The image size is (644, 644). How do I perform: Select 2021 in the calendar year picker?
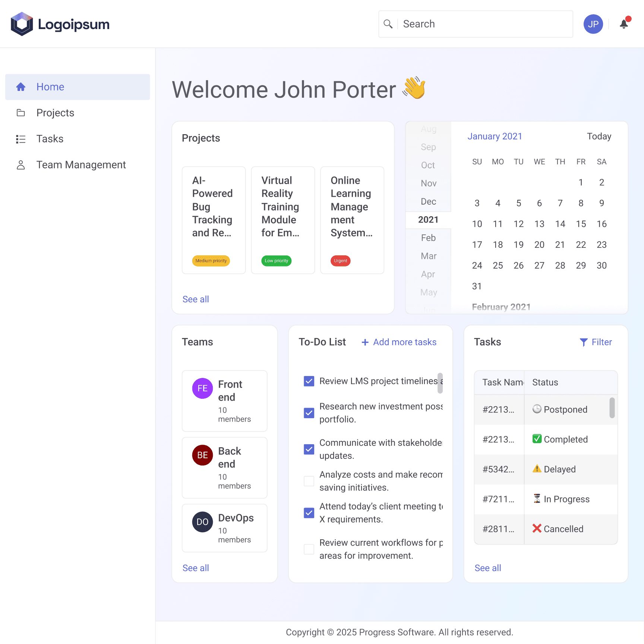pyautogui.click(x=428, y=220)
